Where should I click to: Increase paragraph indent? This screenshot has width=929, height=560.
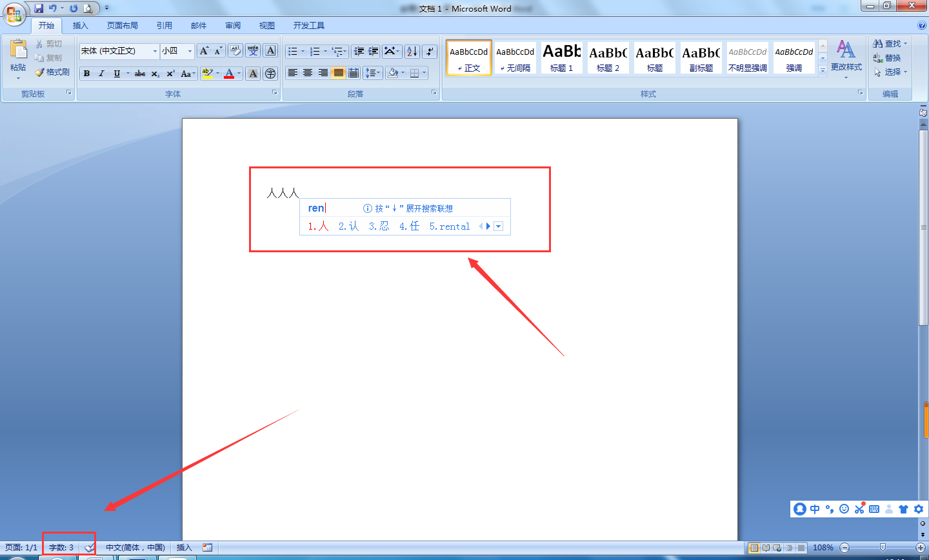(x=374, y=51)
